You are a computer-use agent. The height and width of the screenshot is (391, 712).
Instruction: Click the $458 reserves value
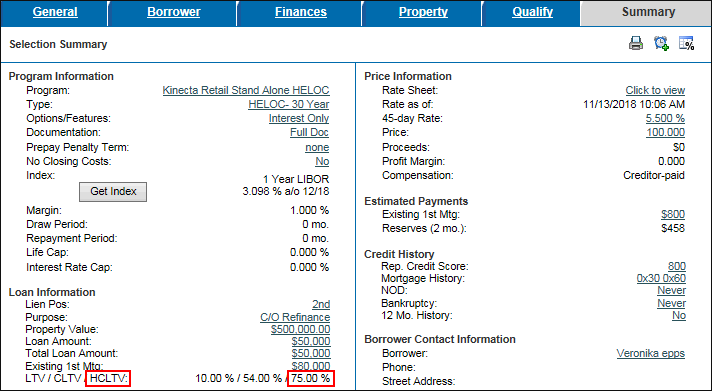(x=673, y=228)
